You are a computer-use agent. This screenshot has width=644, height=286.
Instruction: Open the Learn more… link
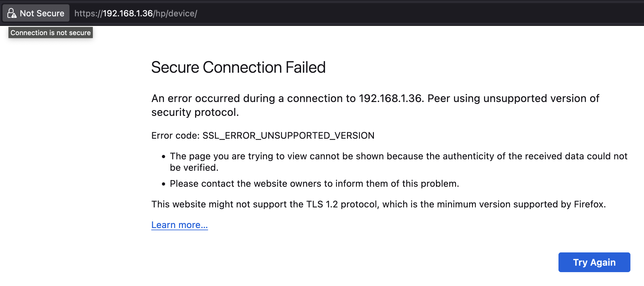point(179,225)
